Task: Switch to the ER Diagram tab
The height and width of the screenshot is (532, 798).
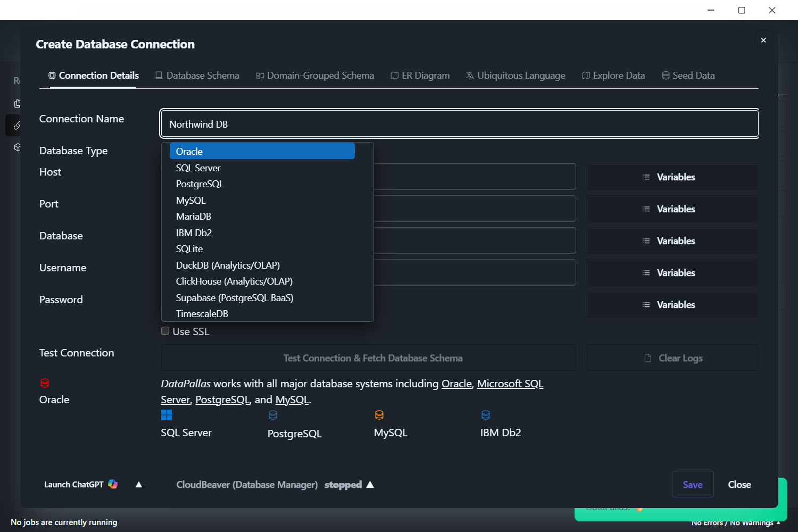Action: [x=420, y=76]
